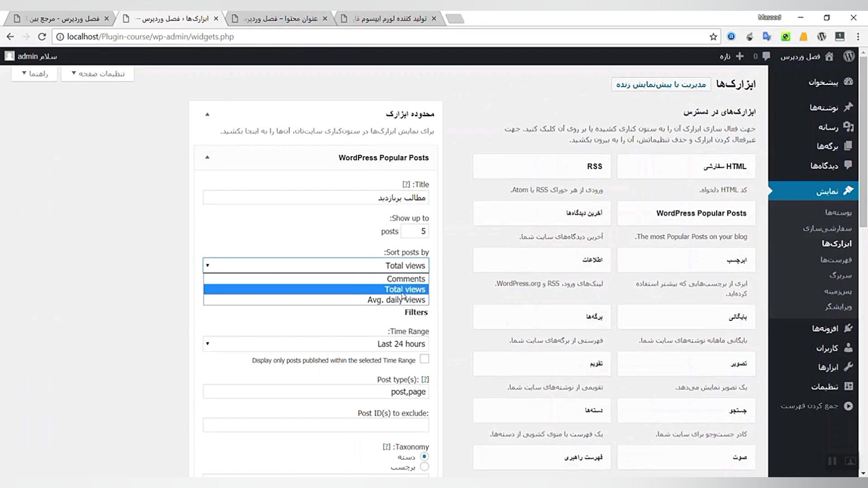The image size is (868, 488).
Task: Enable display only posts within Time Range
Action: [x=424, y=359]
